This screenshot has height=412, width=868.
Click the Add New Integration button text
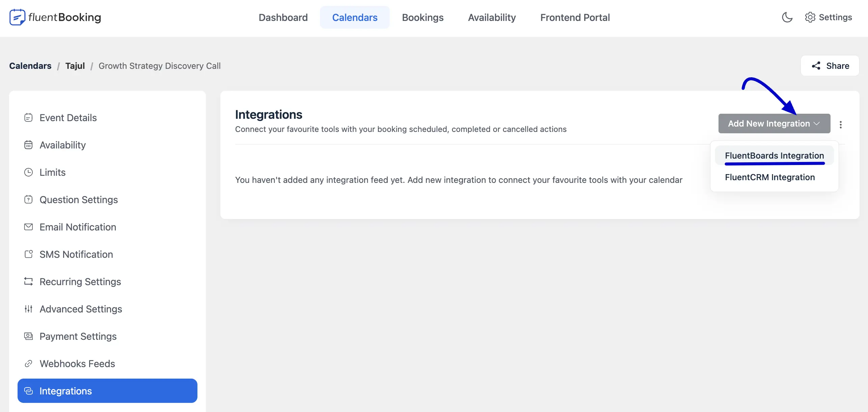[768, 123]
